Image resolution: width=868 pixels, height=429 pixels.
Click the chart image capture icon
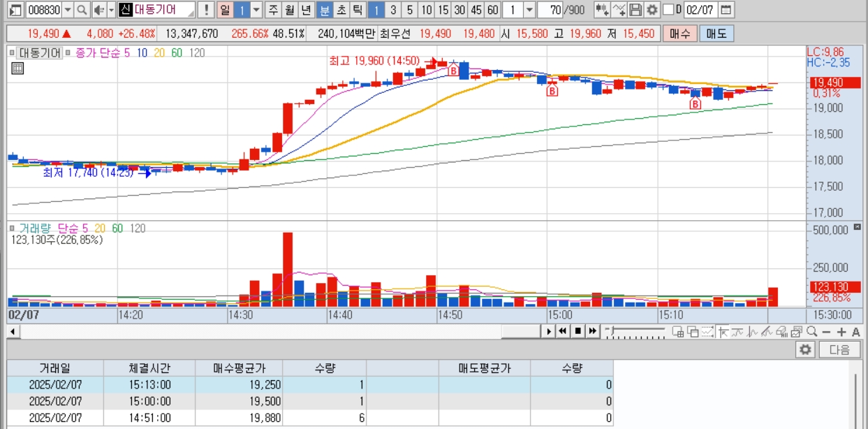[x=797, y=332]
